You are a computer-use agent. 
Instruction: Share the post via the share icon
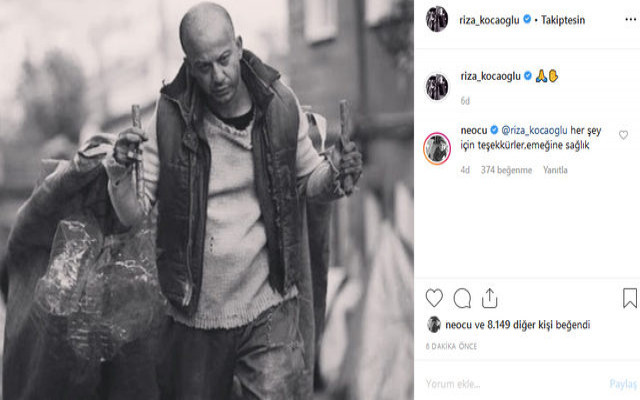click(x=489, y=298)
